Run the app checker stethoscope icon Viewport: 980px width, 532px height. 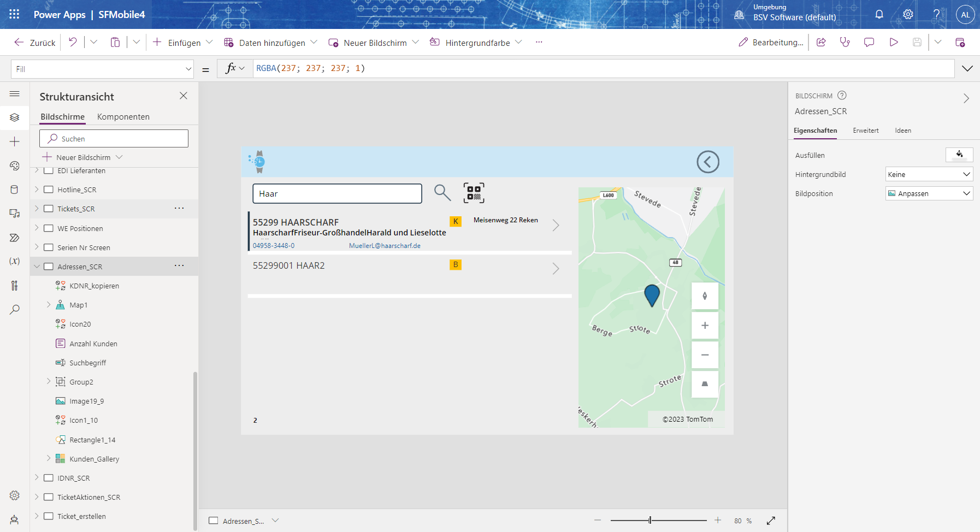pyautogui.click(x=845, y=42)
